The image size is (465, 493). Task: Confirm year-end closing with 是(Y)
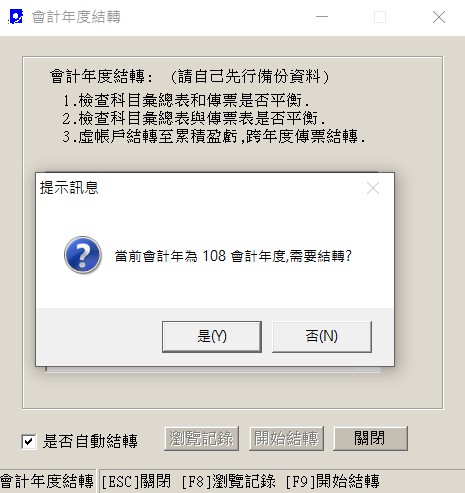(x=212, y=336)
